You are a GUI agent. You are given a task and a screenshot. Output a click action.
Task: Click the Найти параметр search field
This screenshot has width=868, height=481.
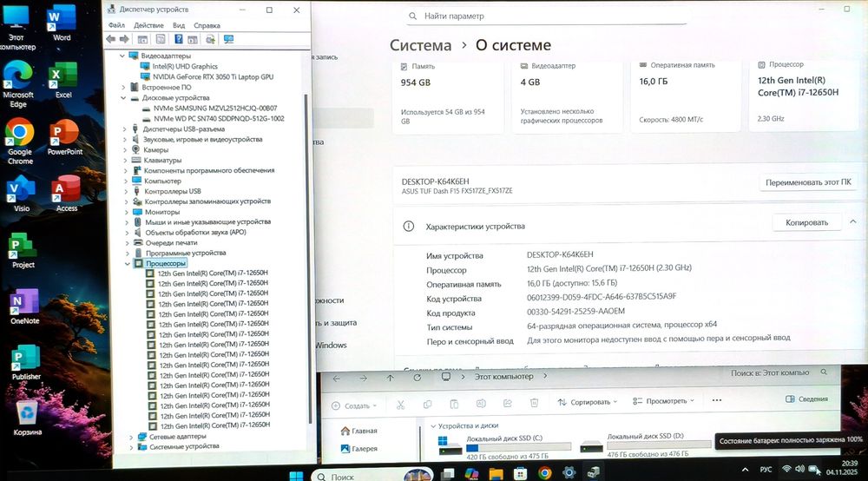pyautogui.click(x=546, y=16)
